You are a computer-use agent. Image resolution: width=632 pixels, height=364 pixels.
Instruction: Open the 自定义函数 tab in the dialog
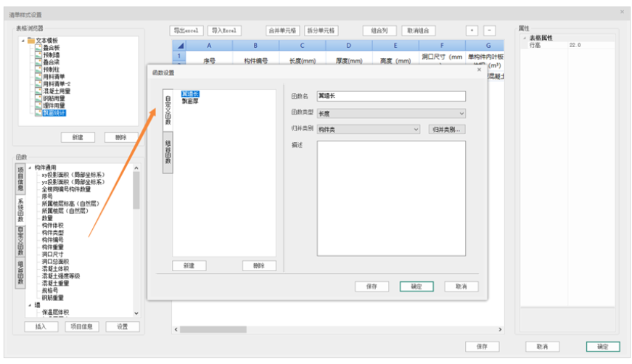168,110
